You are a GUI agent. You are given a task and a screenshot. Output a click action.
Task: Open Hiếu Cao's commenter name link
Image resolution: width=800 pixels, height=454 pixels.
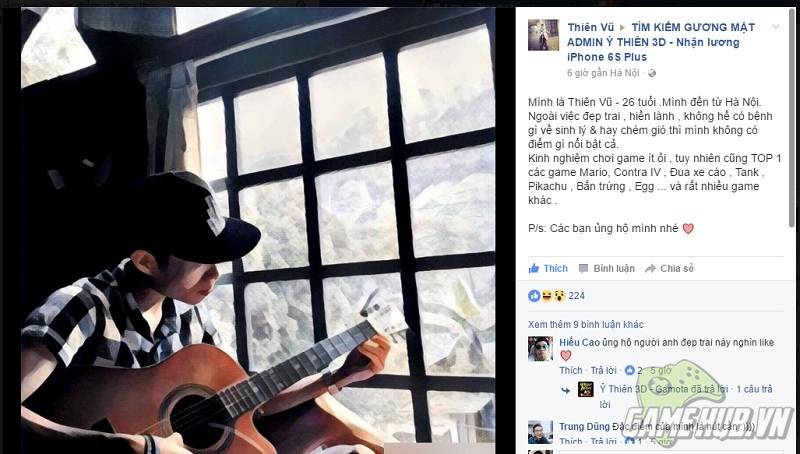coord(579,343)
